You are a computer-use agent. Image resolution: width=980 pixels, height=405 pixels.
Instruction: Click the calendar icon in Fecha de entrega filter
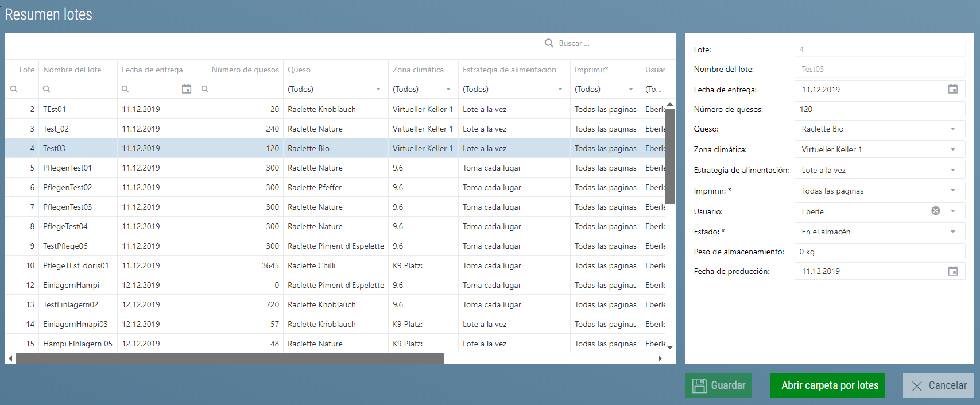(187, 89)
